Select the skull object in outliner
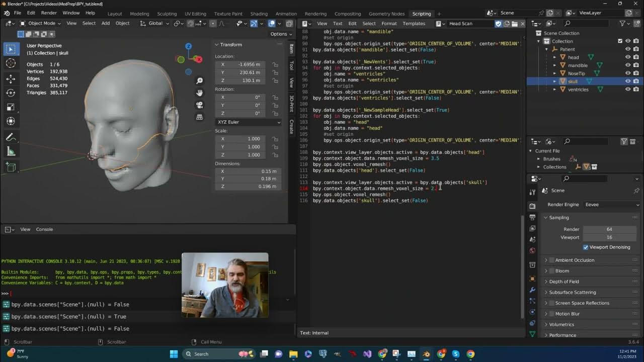Screen dimensions: 644x362 (573, 81)
